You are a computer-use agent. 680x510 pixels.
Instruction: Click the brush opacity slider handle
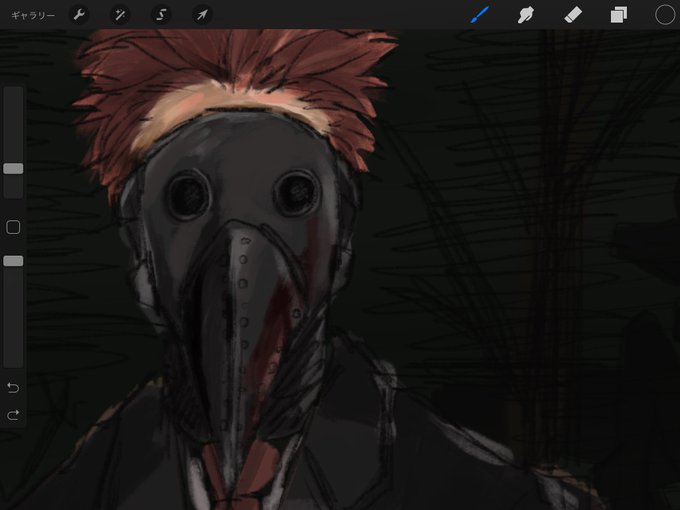click(x=13, y=261)
